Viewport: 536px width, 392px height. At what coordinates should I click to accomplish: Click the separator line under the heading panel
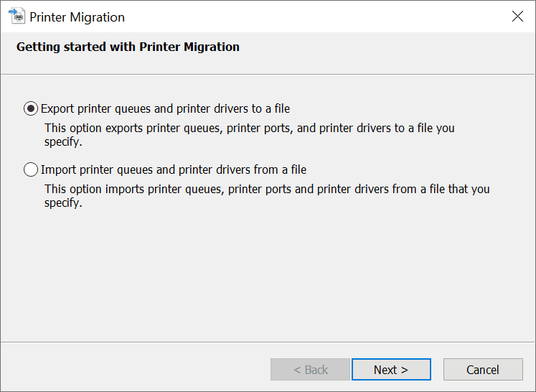tap(268, 74)
